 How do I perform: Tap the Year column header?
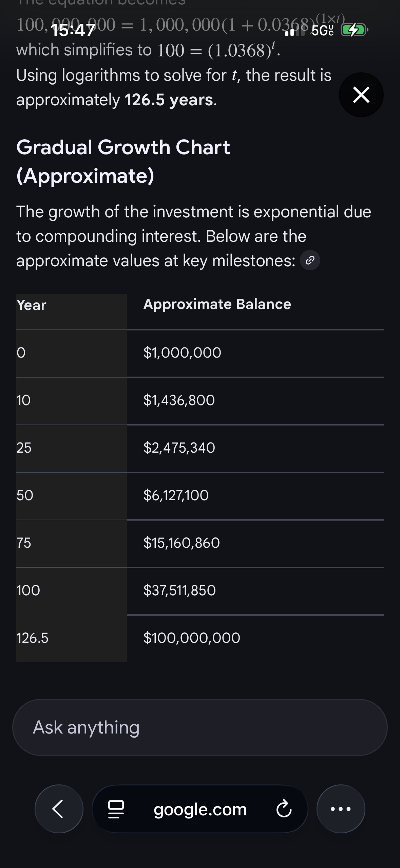32,305
